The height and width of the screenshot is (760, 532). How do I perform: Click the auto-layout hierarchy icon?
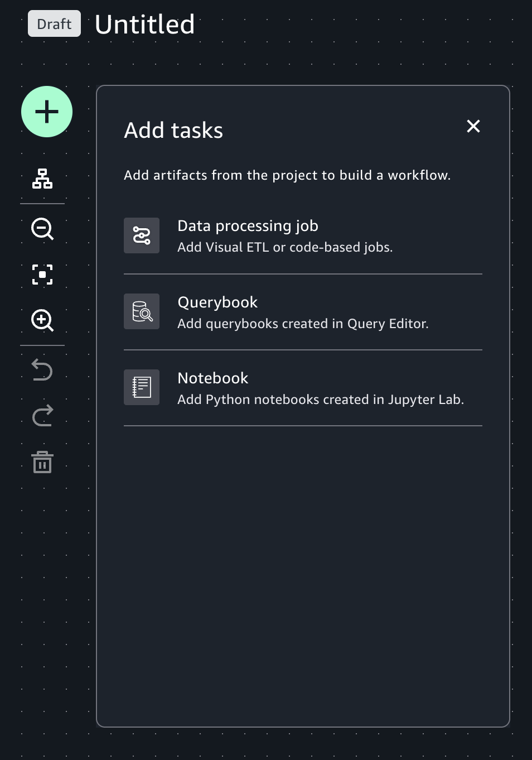(x=42, y=179)
